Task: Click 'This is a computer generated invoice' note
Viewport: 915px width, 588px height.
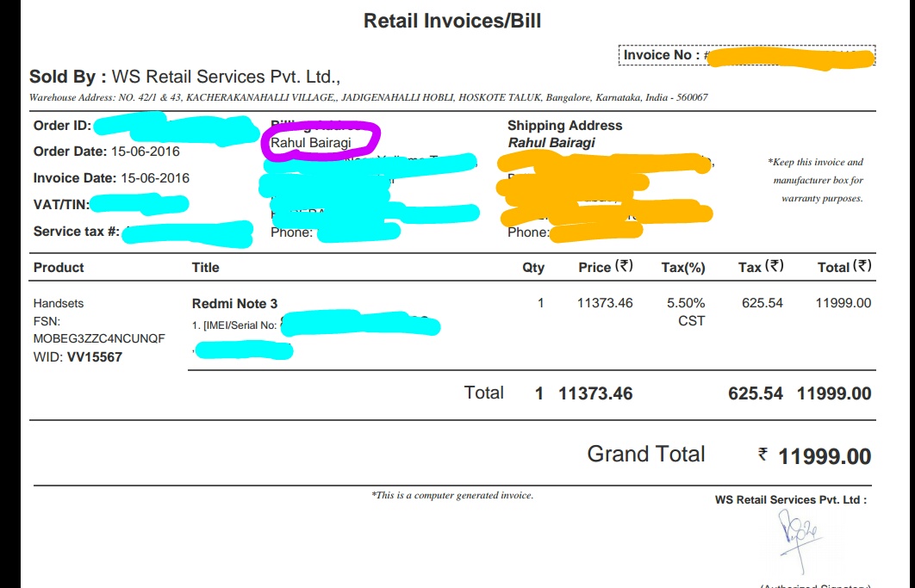Action: (x=452, y=495)
